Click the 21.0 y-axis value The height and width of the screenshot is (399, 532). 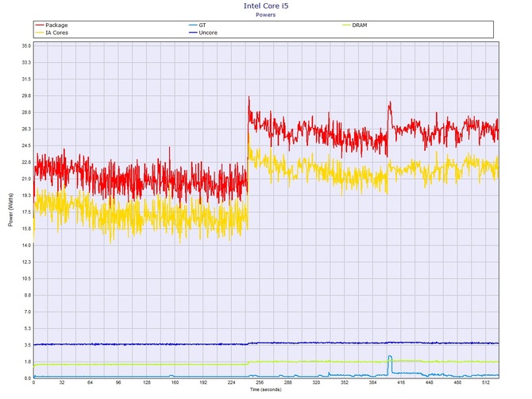(26, 179)
